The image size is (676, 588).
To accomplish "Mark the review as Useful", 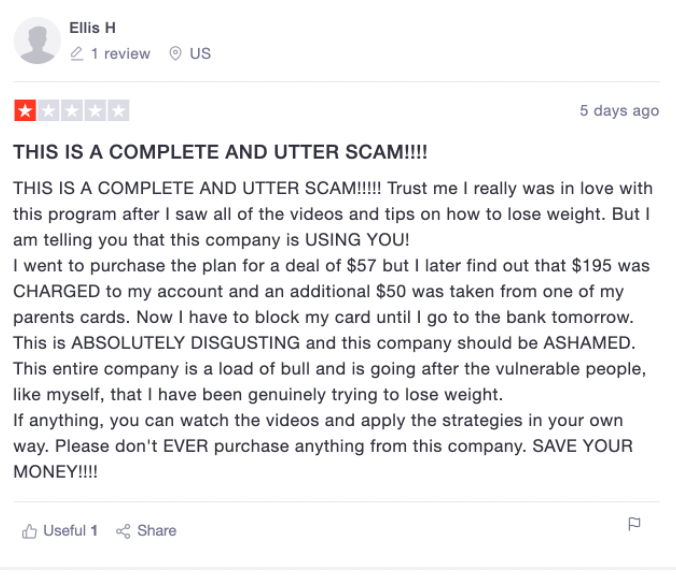I will coord(59,531).
